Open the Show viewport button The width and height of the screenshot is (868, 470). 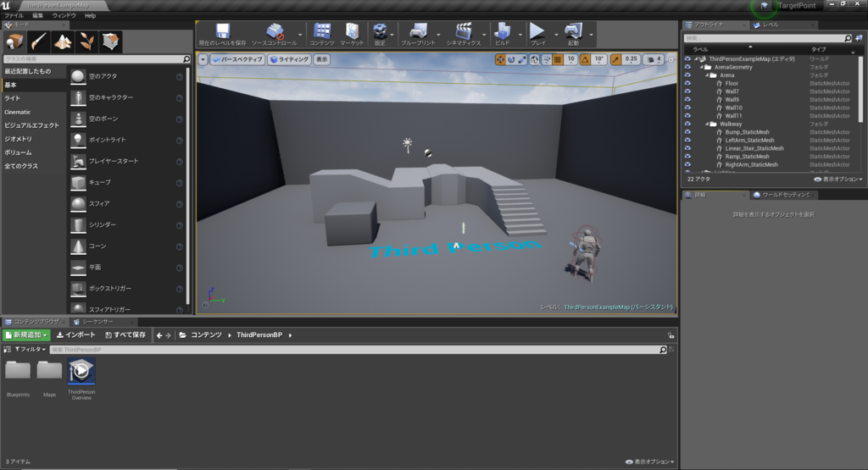click(x=321, y=59)
